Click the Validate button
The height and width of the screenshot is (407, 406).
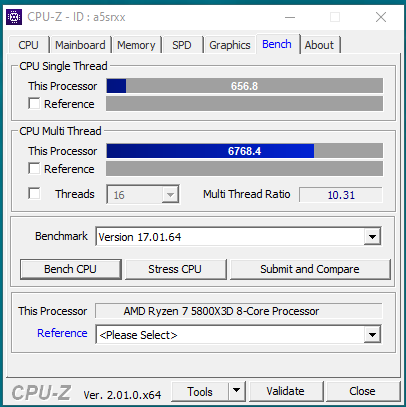coord(285,391)
